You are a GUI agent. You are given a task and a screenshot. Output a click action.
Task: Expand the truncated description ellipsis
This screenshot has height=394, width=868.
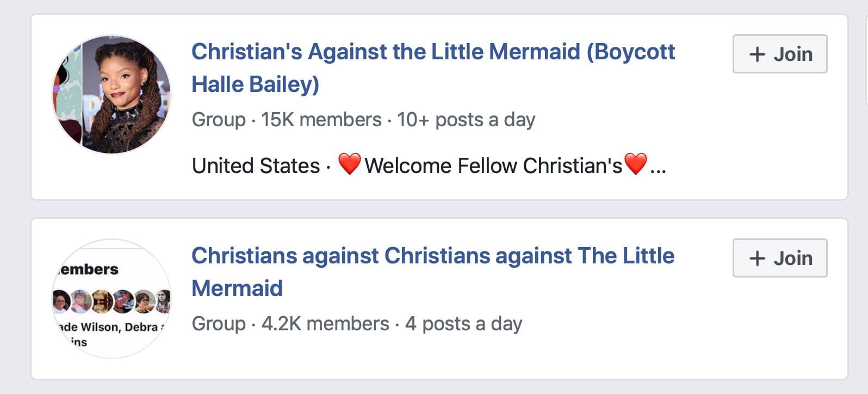coord(658,167)
